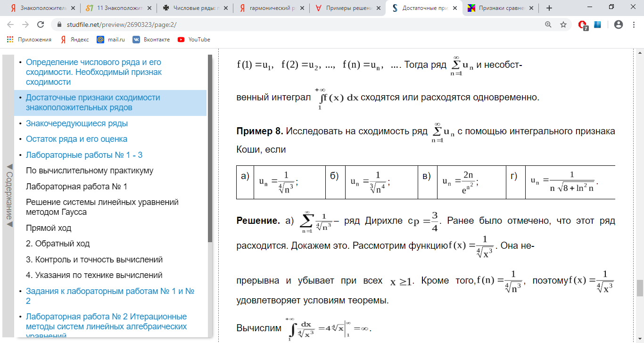Switch to the Признаки сравне... tab
644x343 pixels.
click(500, 8)
